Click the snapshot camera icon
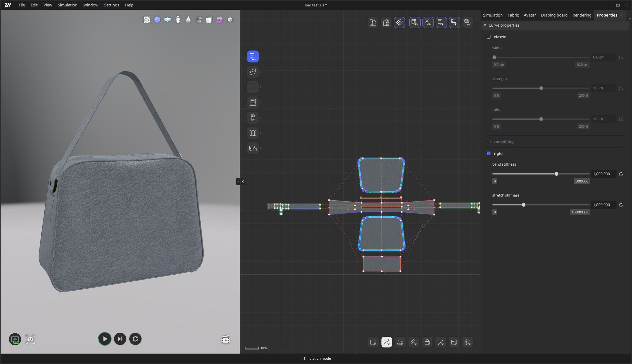 coord(30,339)
